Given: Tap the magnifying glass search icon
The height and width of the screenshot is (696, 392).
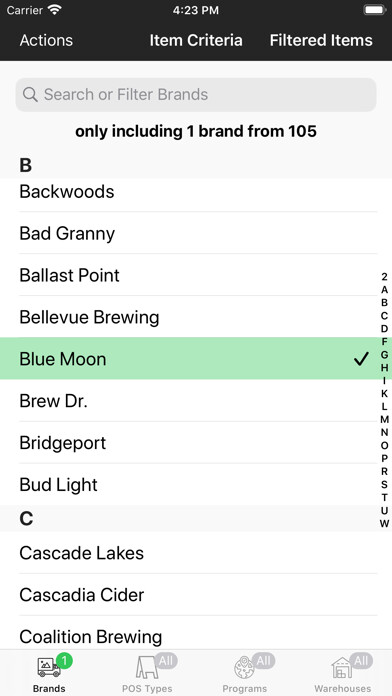Looking at the screenshot, I should pos(30,94).
